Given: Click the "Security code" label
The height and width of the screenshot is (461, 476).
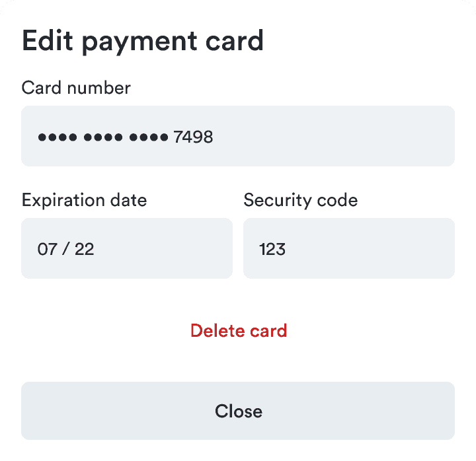Looking at the screenshot, I should [x=300, y=200].
